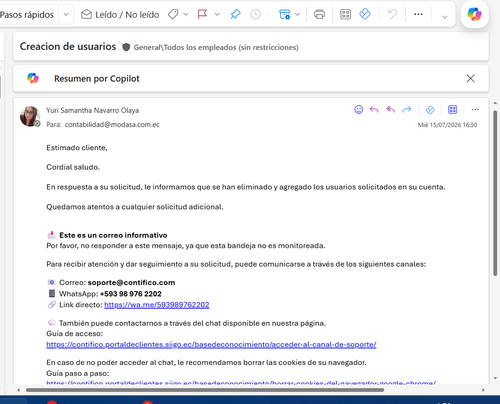Expand the Pasos rápidos dropdown arrow
The height and width of the screenshot is (404, 500).
pos(66,15)
